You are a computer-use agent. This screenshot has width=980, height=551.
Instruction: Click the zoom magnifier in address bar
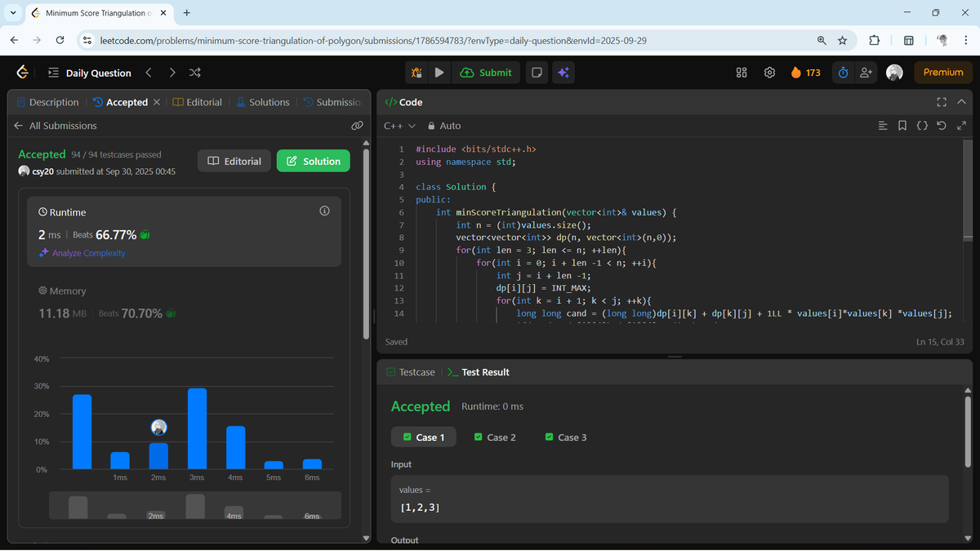(822, 40)
